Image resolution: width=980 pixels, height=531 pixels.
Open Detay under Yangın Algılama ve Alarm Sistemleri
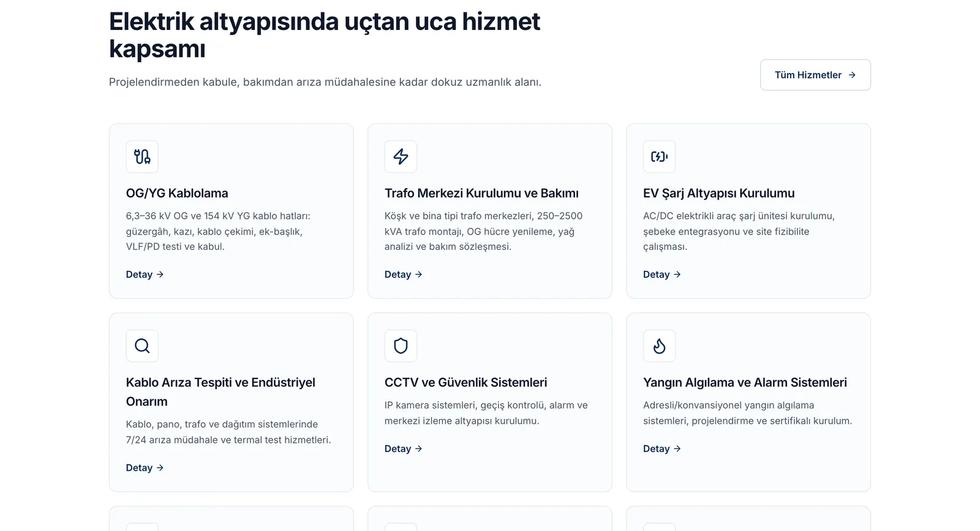[x=662, y=449]
